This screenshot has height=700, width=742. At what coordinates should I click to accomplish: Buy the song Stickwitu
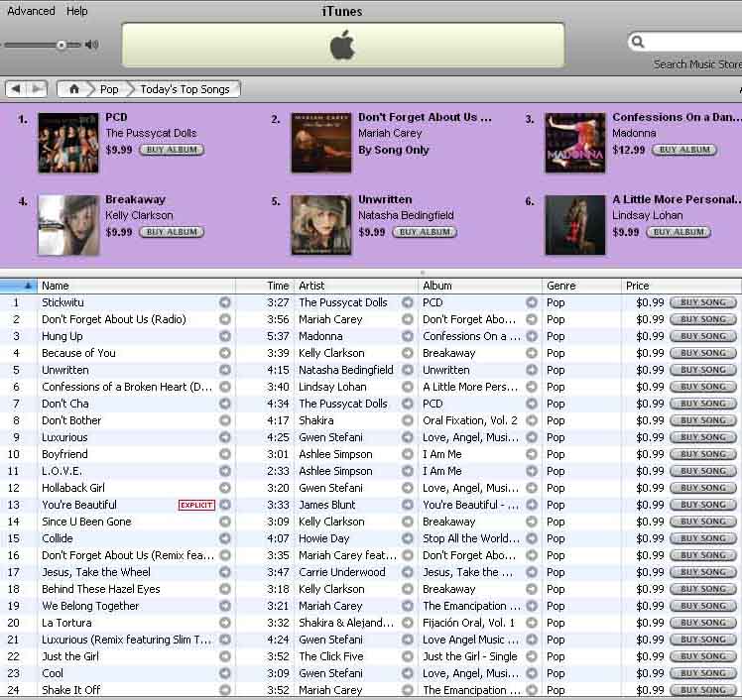(x=703, y=302)
